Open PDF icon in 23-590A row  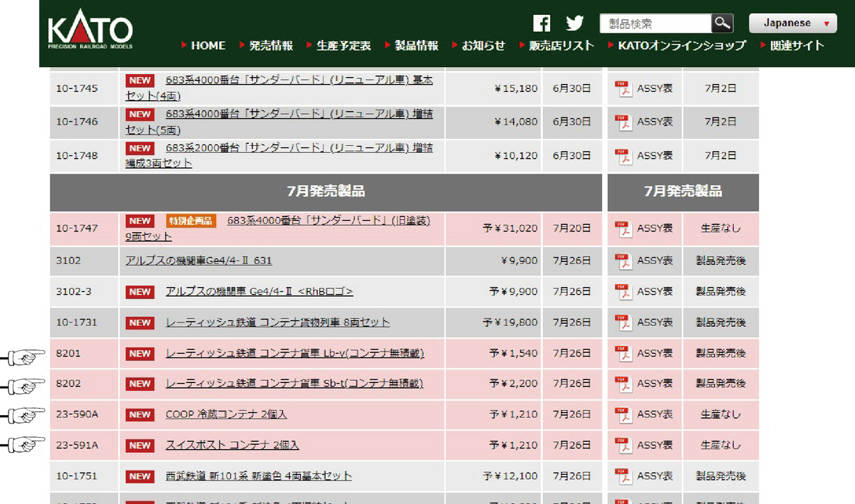(625, 414)
